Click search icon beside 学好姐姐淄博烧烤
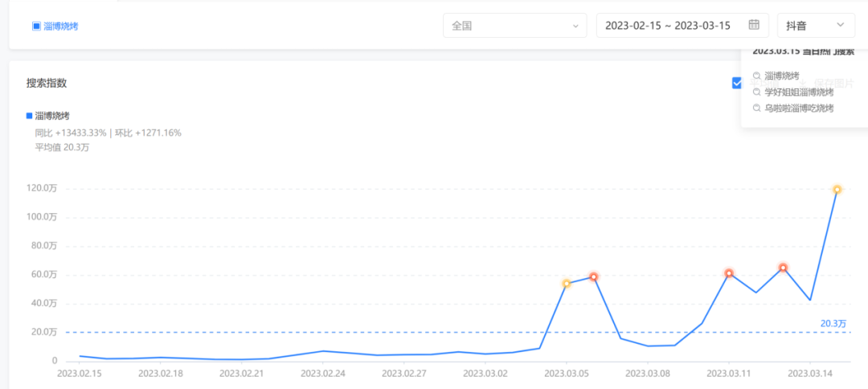This screenshot has width=868, height=389. click(x=756, y=92)
